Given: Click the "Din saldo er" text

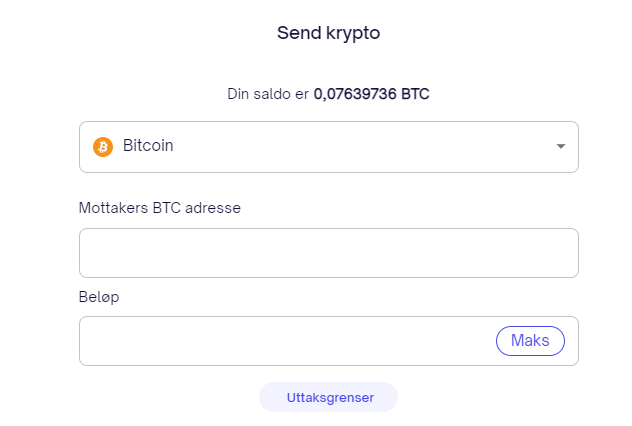Looking at the screenshot, I should tap(268, 95).
